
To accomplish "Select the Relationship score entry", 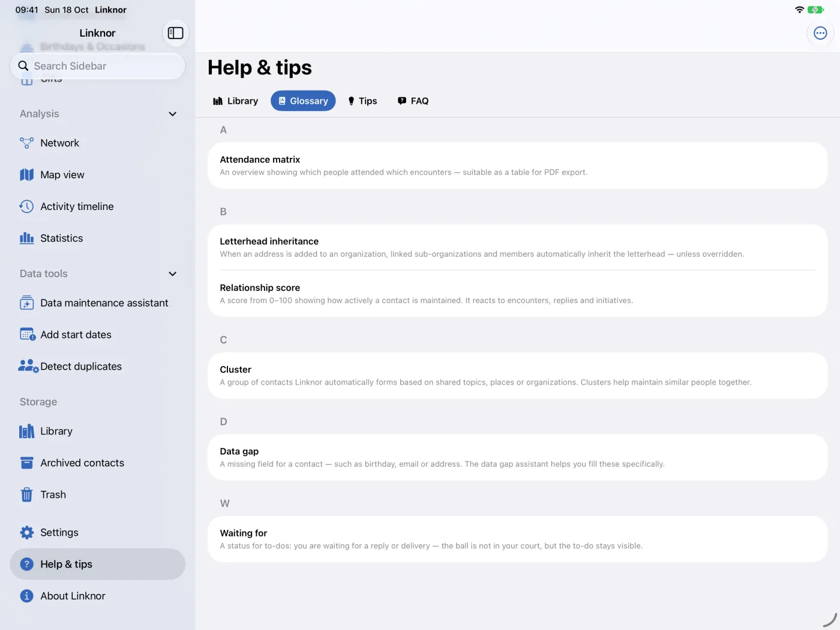I will [x=517, y=294].
